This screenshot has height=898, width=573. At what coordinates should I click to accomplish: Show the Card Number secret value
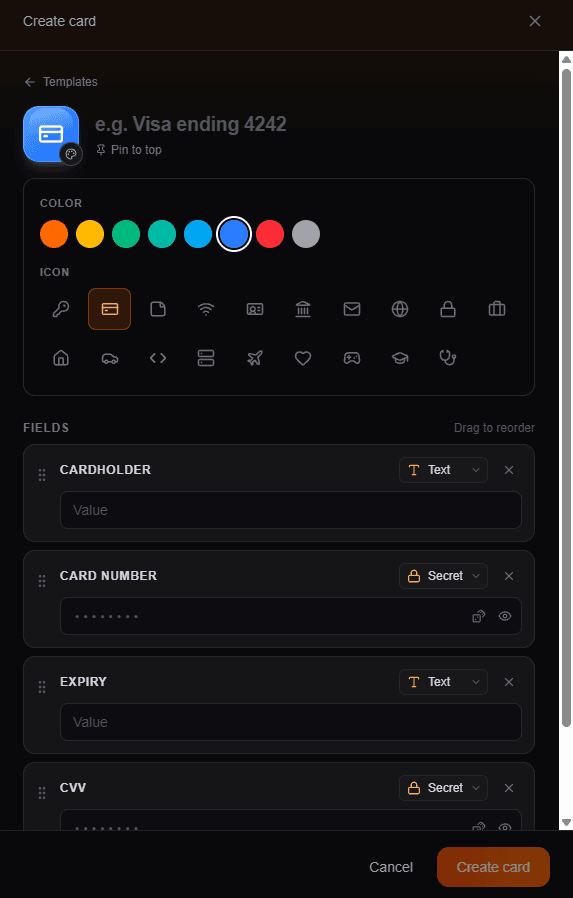click(504, 616)
